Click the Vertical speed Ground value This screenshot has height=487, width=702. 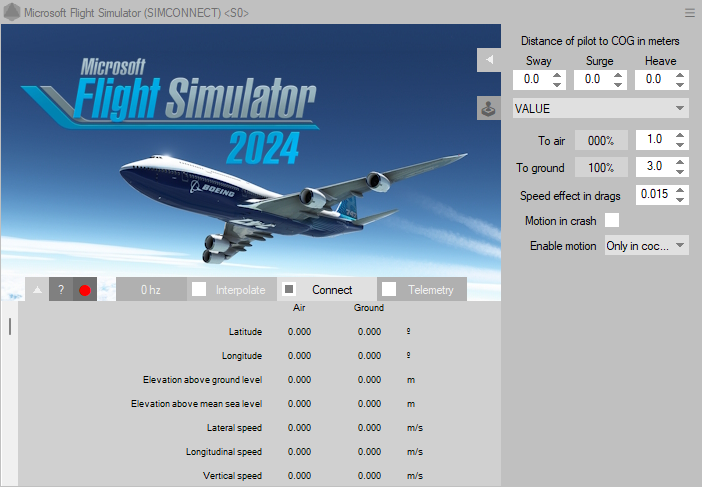[x=369, y=476]
